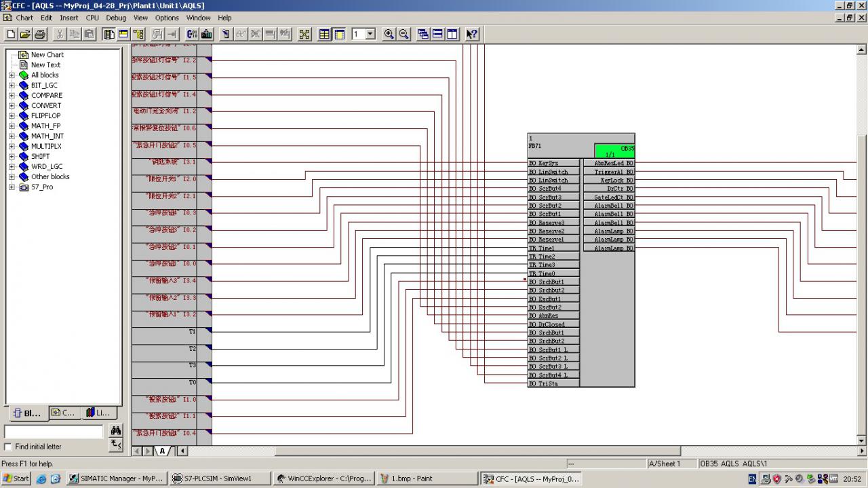Screen dimensions: 868x488
Task: Click the tile windows vertically icon
Action: (453, 34)
